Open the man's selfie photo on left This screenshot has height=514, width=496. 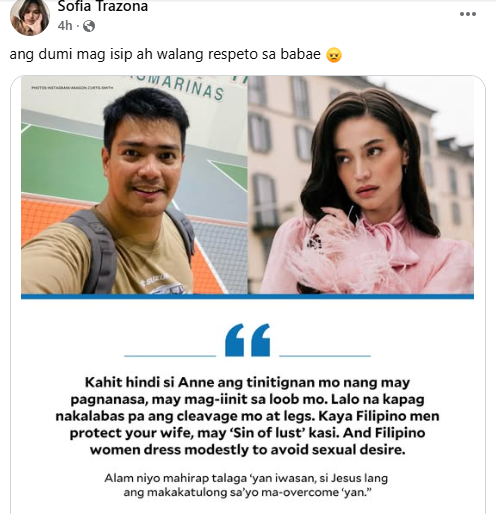pos(134,185)
